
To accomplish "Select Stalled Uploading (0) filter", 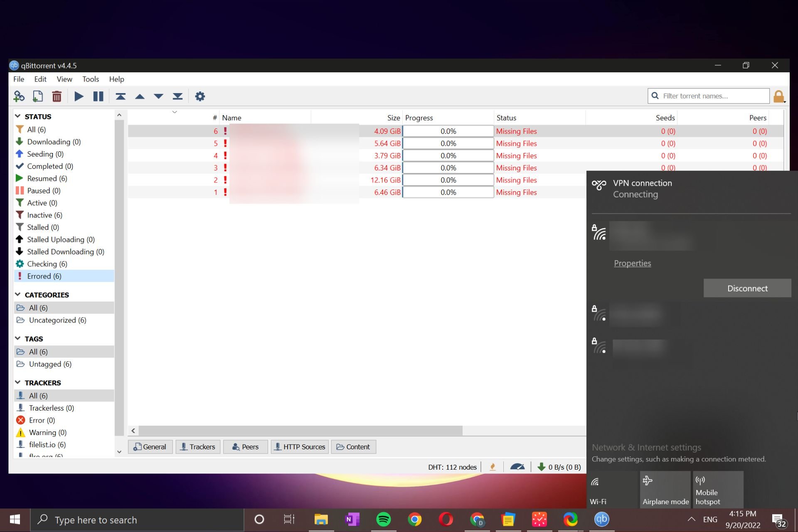I will click(61, 239).
